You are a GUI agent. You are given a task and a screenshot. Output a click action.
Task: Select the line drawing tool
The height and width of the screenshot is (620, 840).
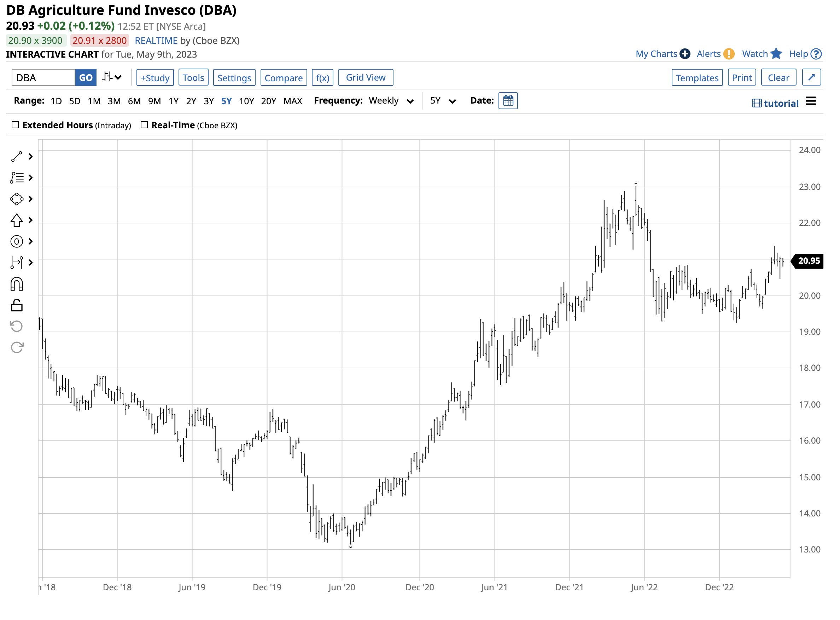click(x=17, y=157)
